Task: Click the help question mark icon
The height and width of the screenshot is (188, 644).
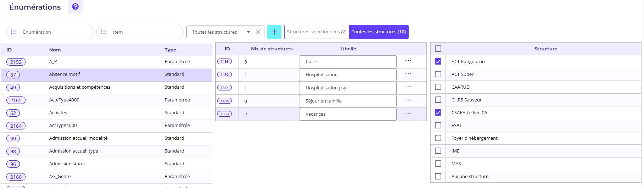Action: 75,6
